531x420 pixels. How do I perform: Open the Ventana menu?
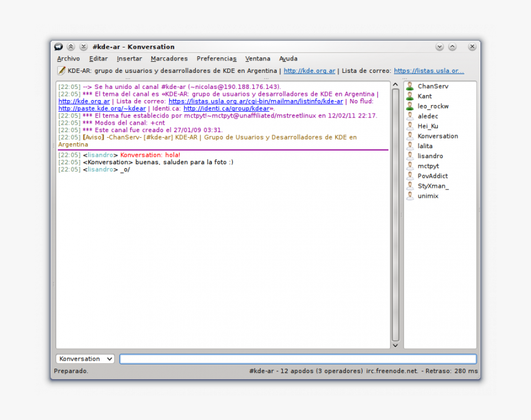point(257,59)
